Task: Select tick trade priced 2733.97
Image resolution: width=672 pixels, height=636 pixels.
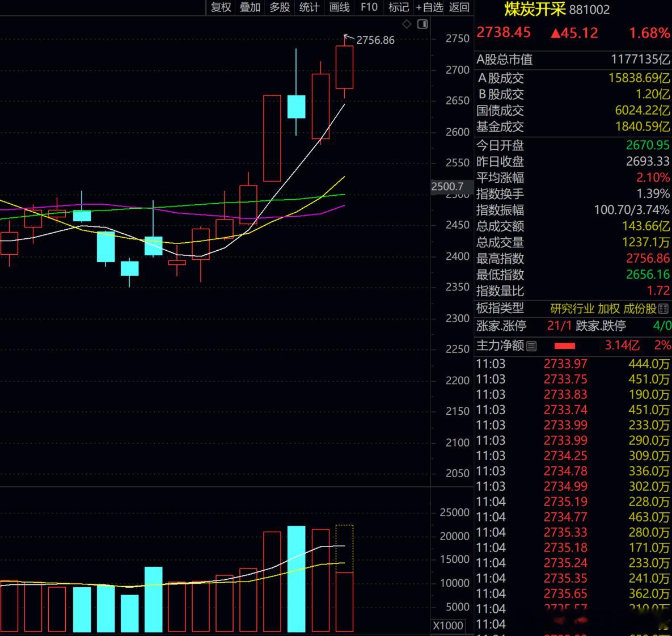Action: pos(565,364)
